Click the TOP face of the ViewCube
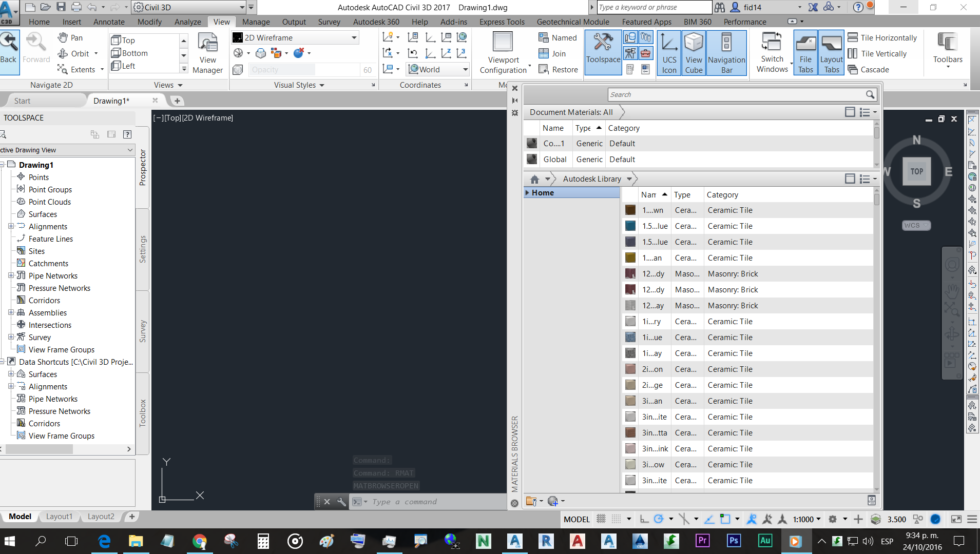Screen dimensions: 980x554 [x=916, y=171]
